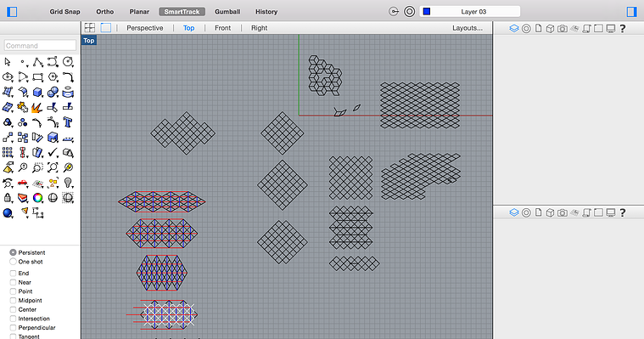Switch to four-viewport layout icon
Screen dimensions: 644x339
click(x=90, y=27)
